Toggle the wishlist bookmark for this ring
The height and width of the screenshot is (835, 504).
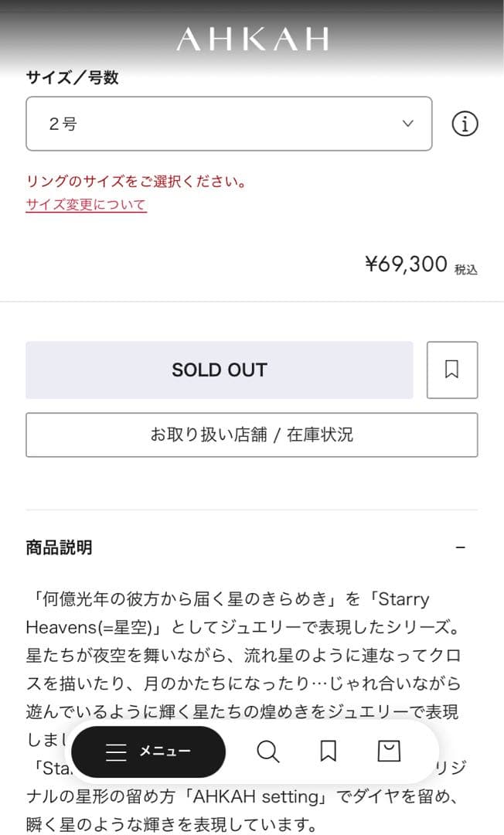tap(451, 370)
